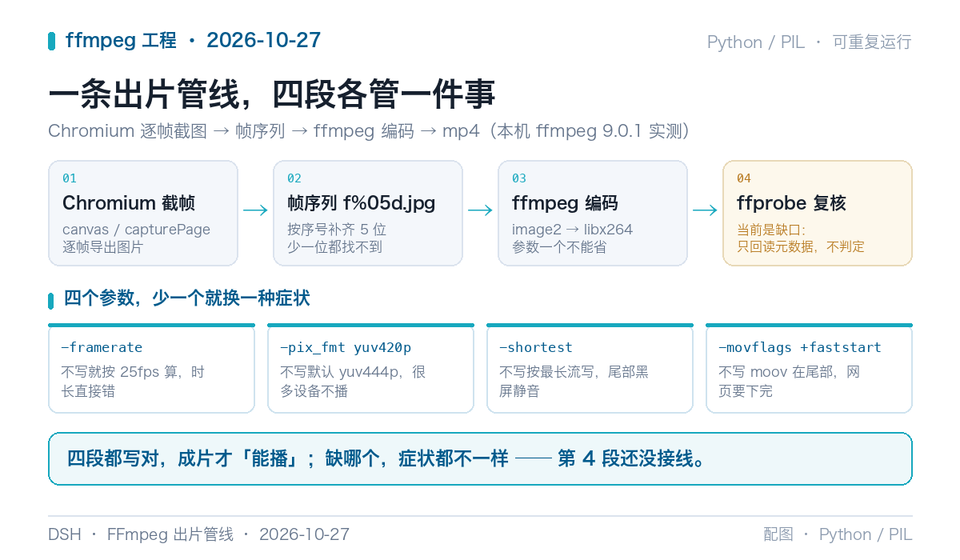Click step number "02" label

click(x=294, y=178)
